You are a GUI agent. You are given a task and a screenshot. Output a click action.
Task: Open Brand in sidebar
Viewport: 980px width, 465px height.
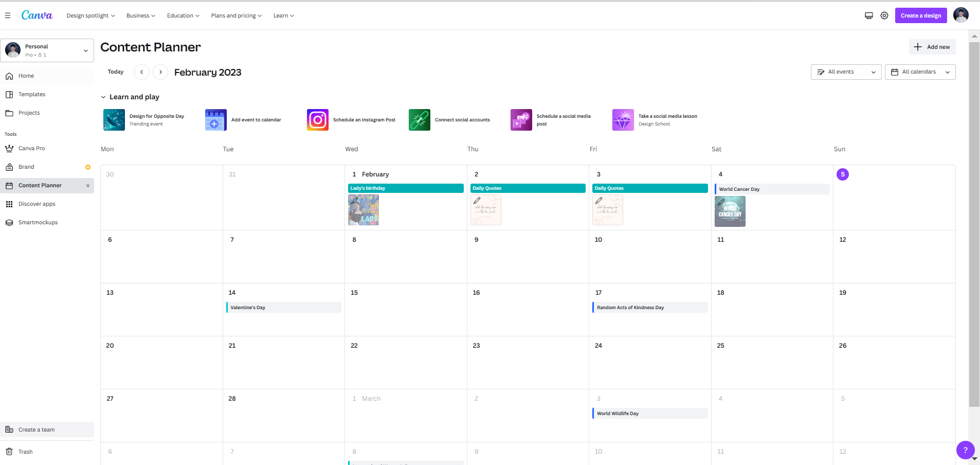[47, 167]
